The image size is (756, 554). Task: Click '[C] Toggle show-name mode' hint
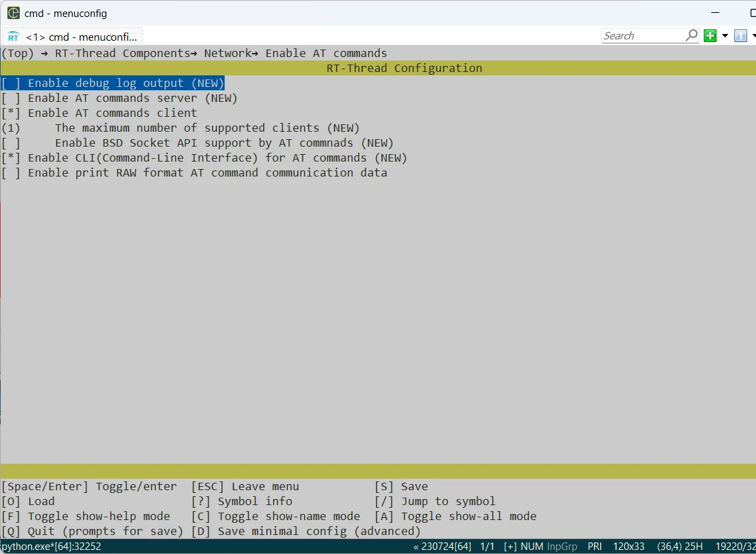[x=276, y=517]
